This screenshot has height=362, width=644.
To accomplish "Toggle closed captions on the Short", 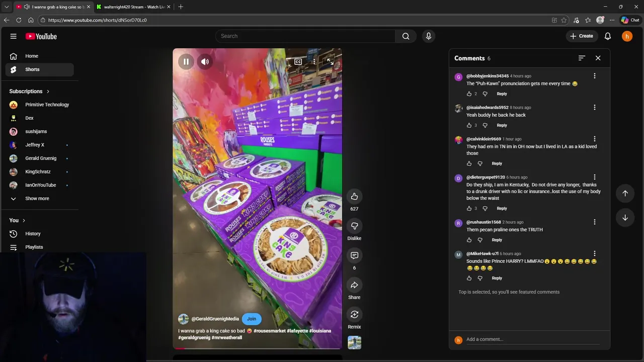I will point(298,62).
